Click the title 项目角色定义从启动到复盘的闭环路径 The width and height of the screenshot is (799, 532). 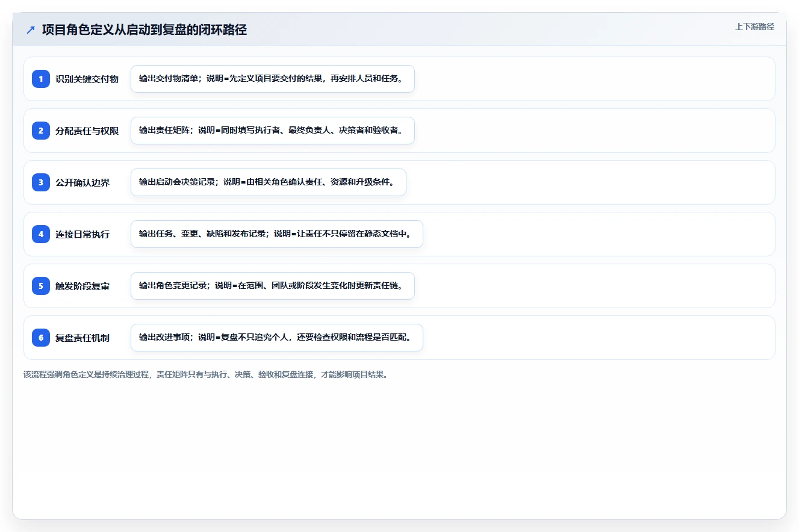pyautogui.click(x=145, y=30)
